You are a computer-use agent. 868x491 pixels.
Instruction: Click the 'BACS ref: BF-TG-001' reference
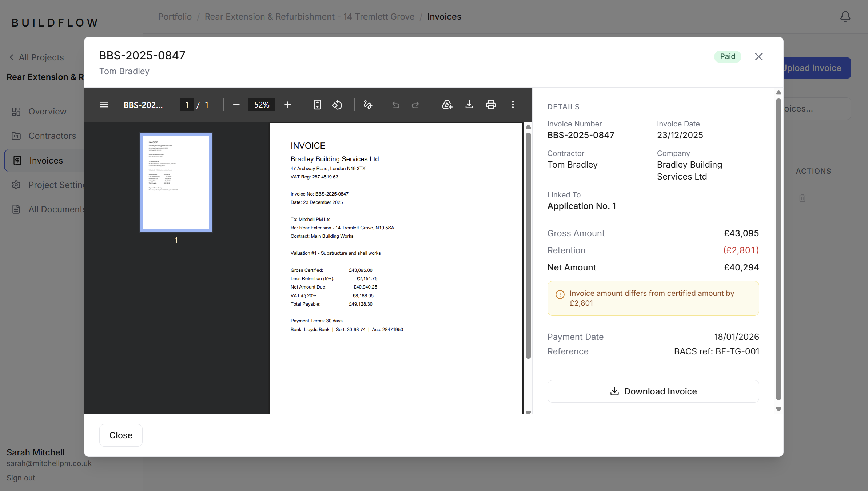tap(716, 351)
